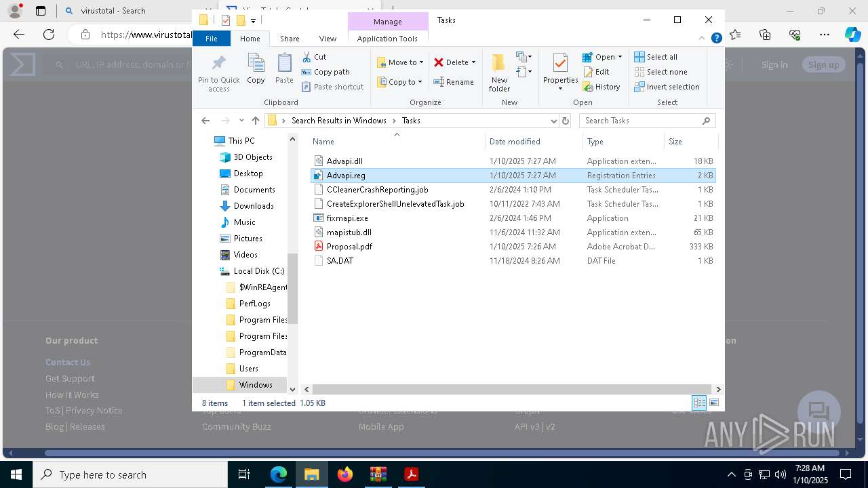The image size is (868, 488).
Task: Refresh the Tasks folder view
Action: [566, 121]
